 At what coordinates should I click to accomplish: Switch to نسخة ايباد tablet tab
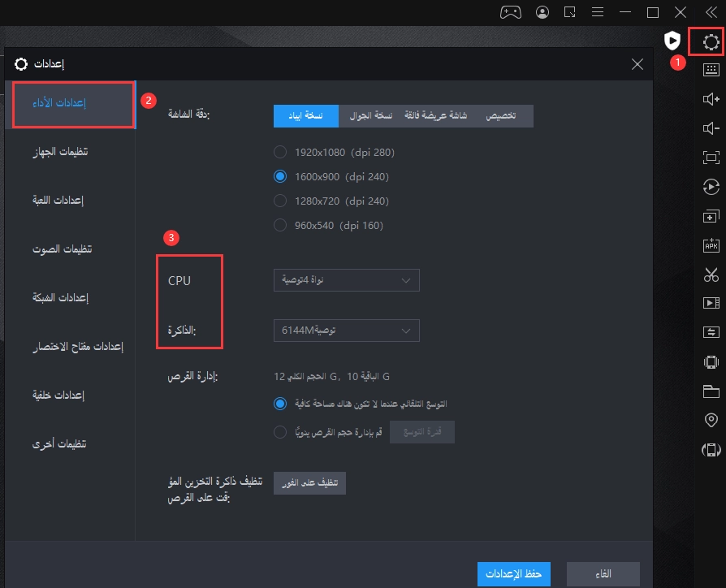pyautogui.click(x=306, y=116)
